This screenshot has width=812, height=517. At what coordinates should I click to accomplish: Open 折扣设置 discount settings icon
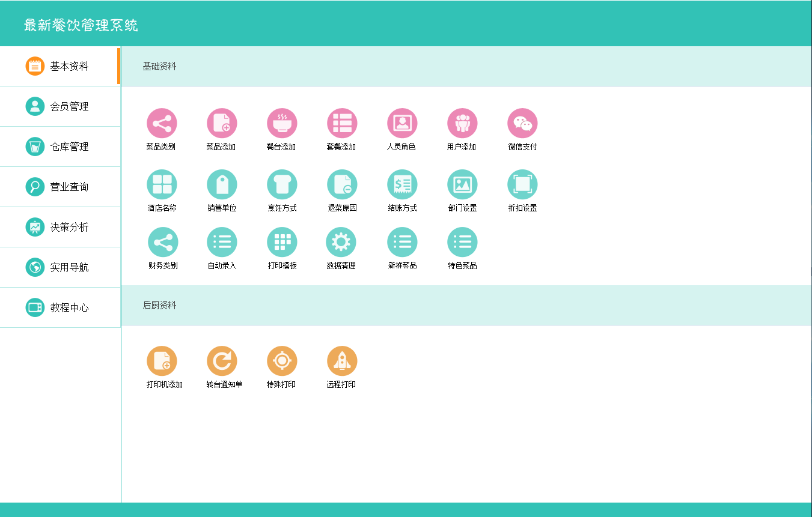point(522,184)
